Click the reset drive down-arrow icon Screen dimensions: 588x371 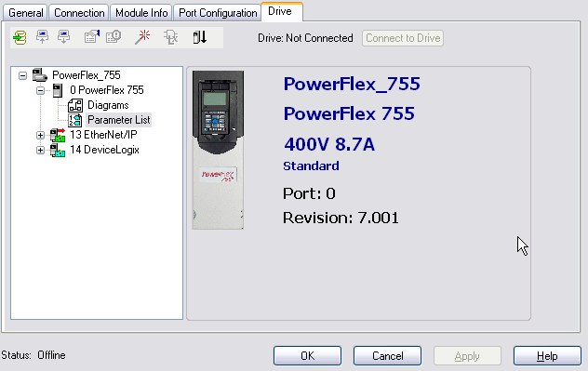coord(200,37)
